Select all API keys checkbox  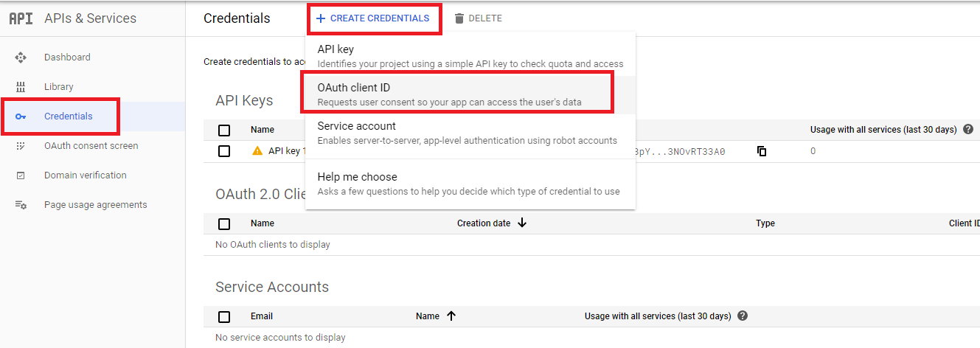tap(224, 130)
